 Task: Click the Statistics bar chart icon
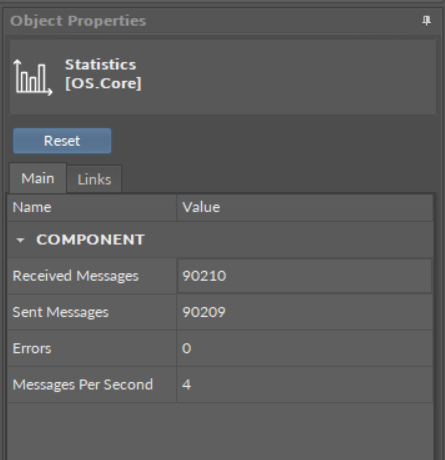point(33,78)
